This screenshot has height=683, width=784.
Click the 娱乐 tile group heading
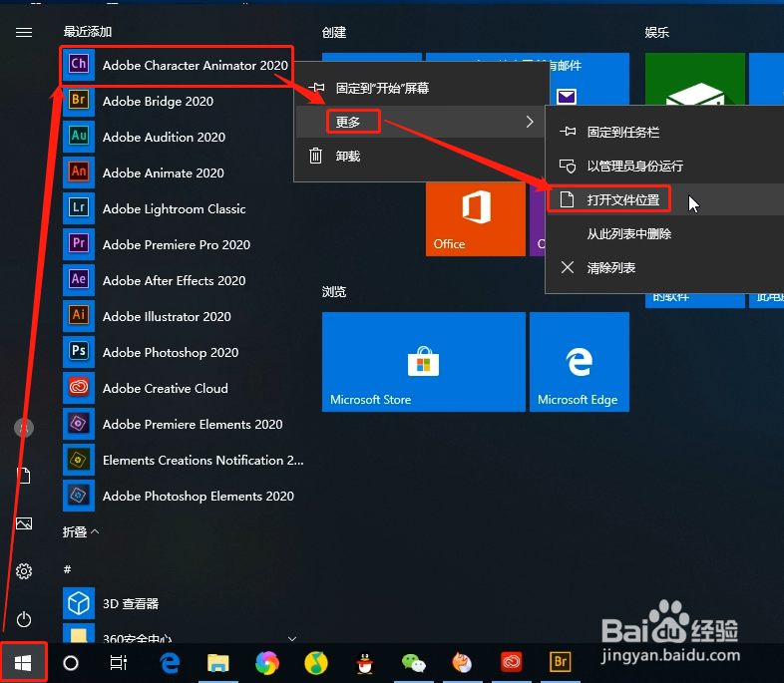click(x=657, y=33)
